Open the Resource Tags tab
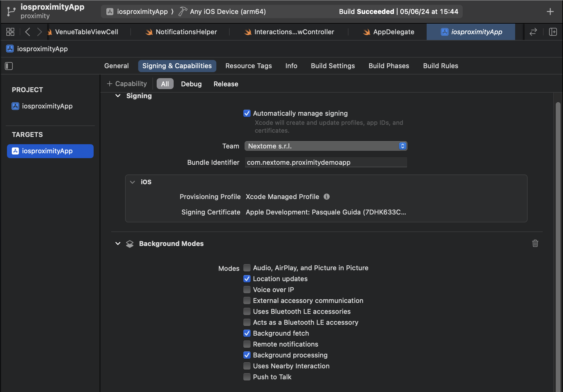Screen dimensions: 563x392 (x=248, y=66)
